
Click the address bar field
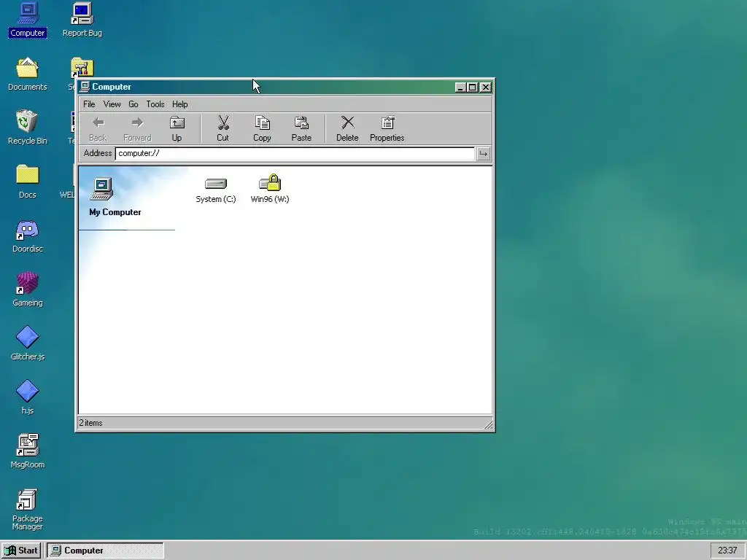(x=295, y=153)
